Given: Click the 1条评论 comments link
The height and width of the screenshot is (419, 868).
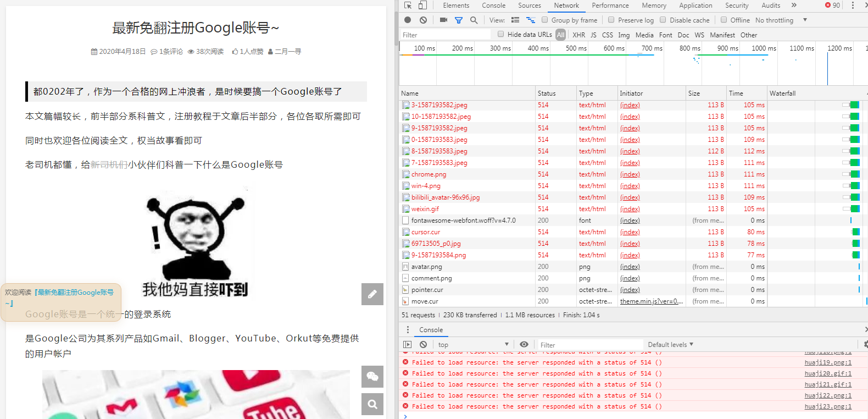Looking at the screenshot, I should tap(167, 52).
